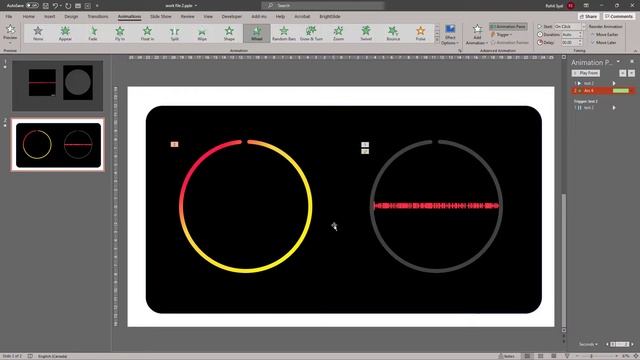Screen dimensions: 640x360
Task: Open the Trigger dropdown
Action: point(501,35)
